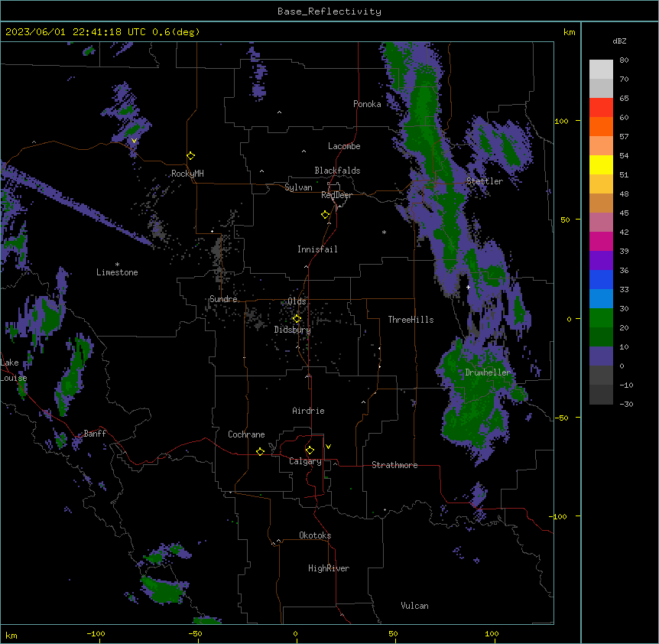The image size is (659, 644).
Task: Click the Okotoks town label
Action: (315, 535)
